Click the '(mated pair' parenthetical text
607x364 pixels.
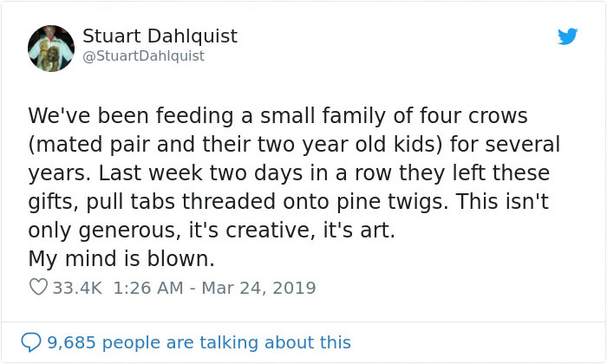[x=89, y=145]
